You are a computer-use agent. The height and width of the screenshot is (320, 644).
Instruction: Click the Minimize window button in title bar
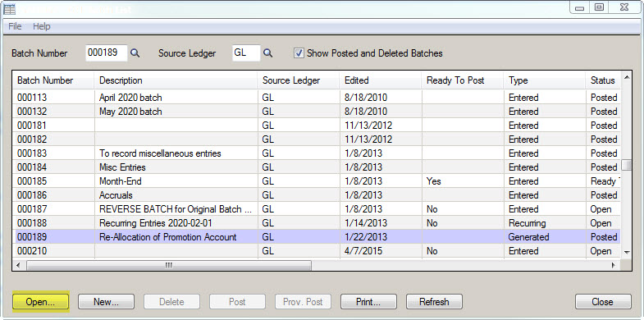pyautogui.click(x=580, y=7)
